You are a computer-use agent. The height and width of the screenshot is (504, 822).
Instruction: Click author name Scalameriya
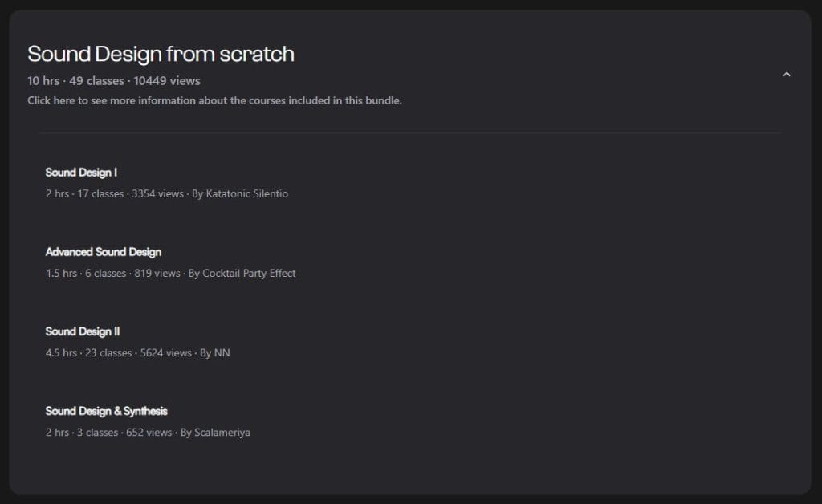[x=222, y=432]
